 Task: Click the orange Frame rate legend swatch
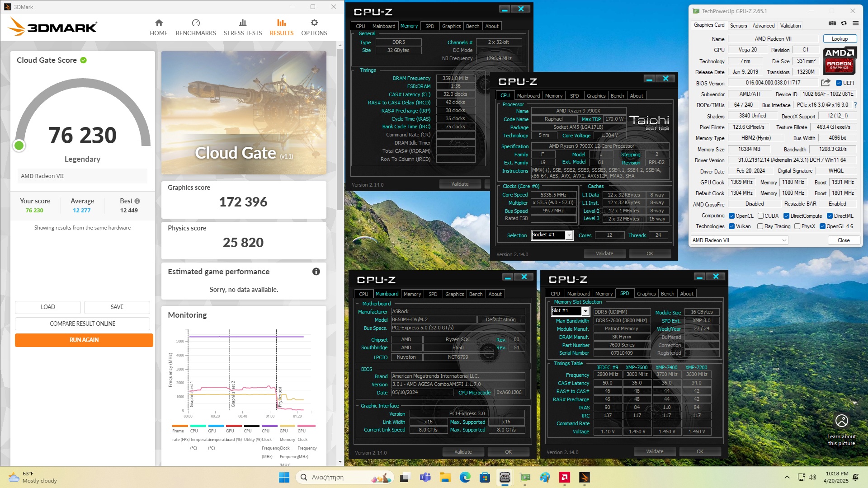[x=180, y=426]
